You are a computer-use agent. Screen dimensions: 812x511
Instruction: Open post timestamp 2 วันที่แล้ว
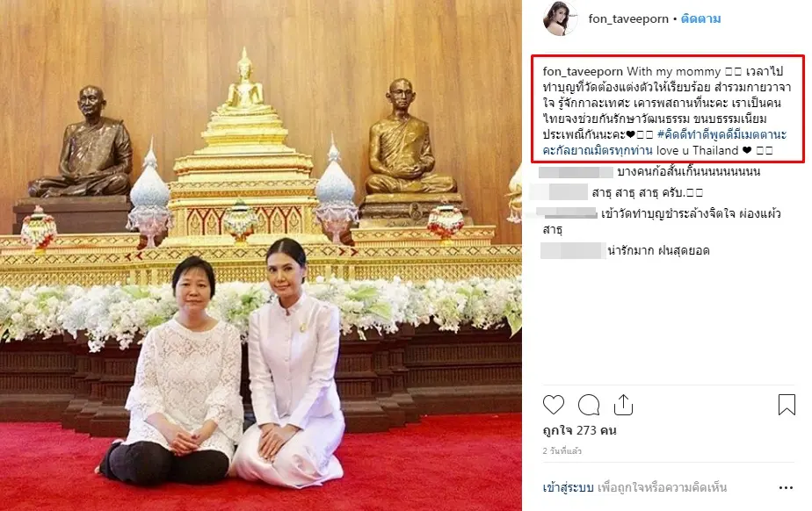coord(562,451)
